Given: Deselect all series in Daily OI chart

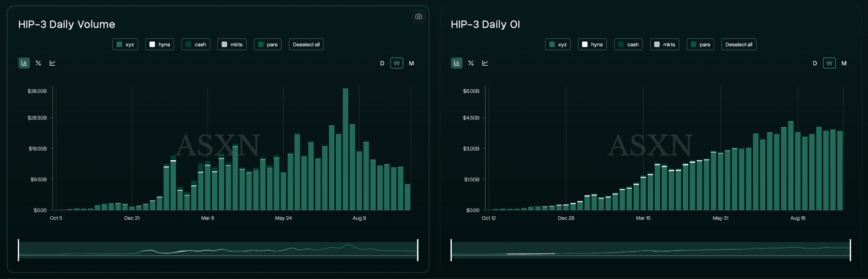Looking at the screenshot, I should (x=739, y=45).
